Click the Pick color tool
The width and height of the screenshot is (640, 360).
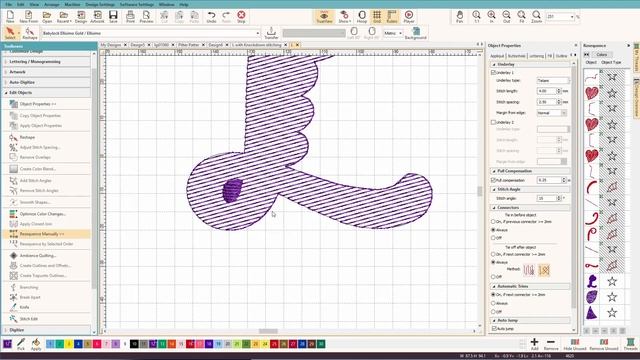21,344
